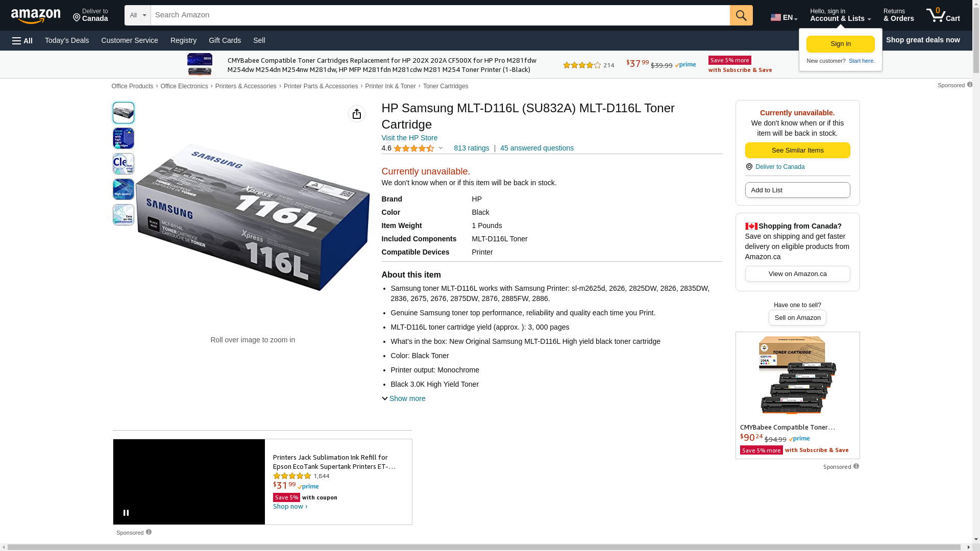Open the search category All dropdown
980x551 pixels.
pos(138,15)
